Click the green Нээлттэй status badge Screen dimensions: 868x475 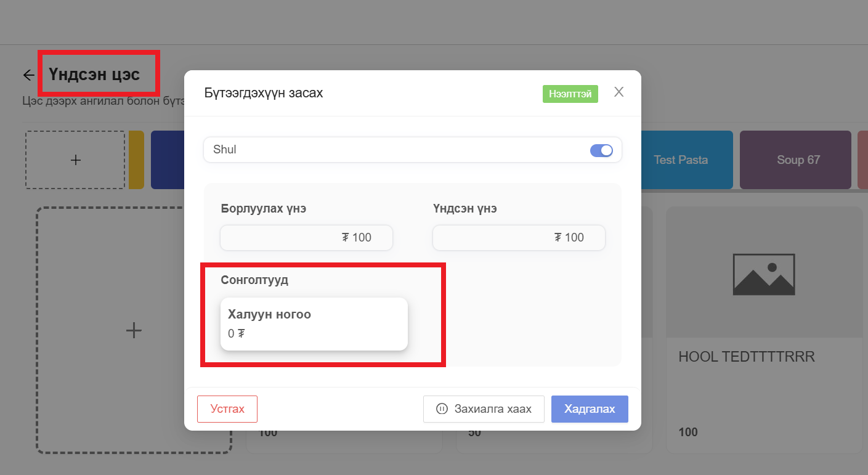(x=570, y=94)
